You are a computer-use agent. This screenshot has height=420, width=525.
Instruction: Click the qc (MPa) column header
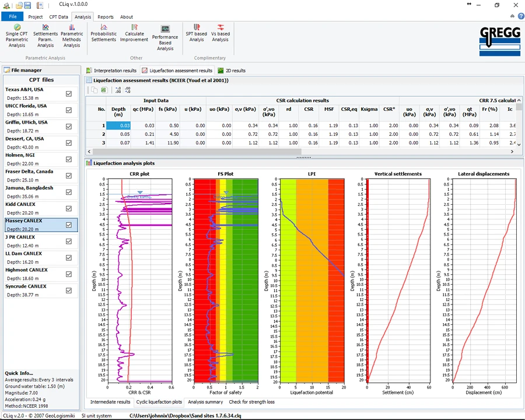tap(143, 112)
